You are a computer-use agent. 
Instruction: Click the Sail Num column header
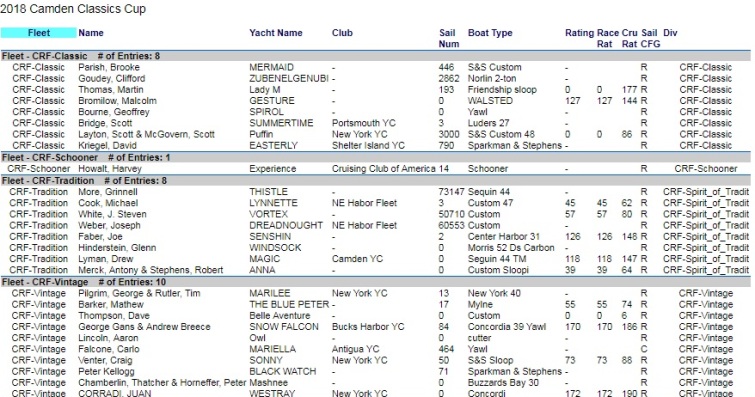tap(448, 38)
